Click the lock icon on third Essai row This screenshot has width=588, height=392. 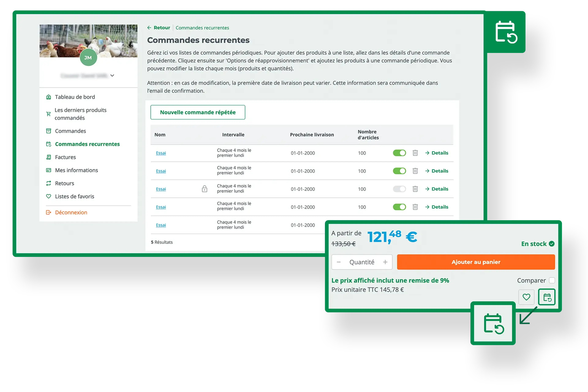(205, 189)
